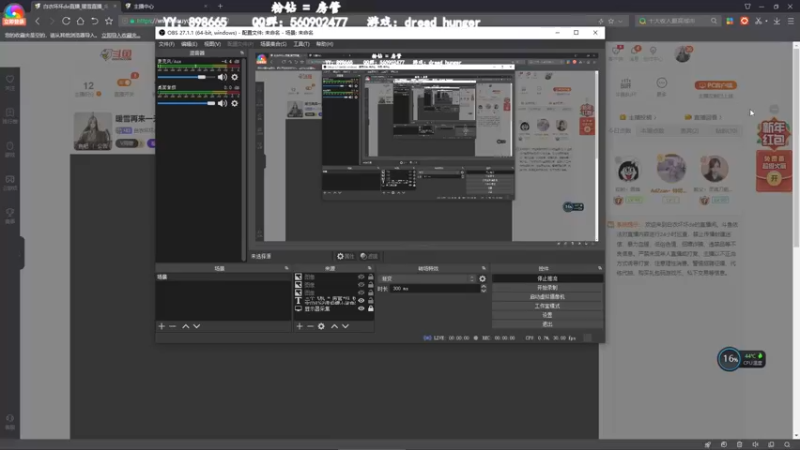Pop out the scenes dock

pyautogui.click(x=286, y=268)
